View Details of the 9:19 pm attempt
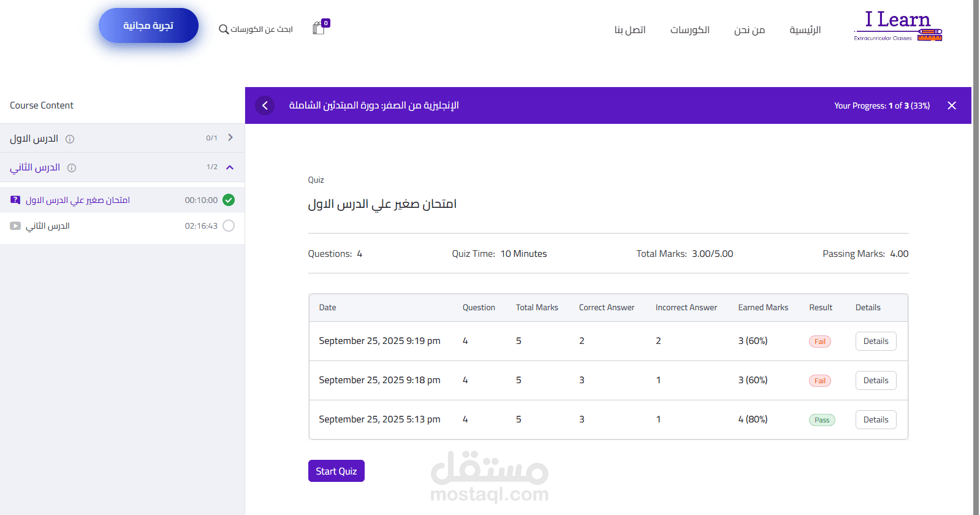 (876, 341)
